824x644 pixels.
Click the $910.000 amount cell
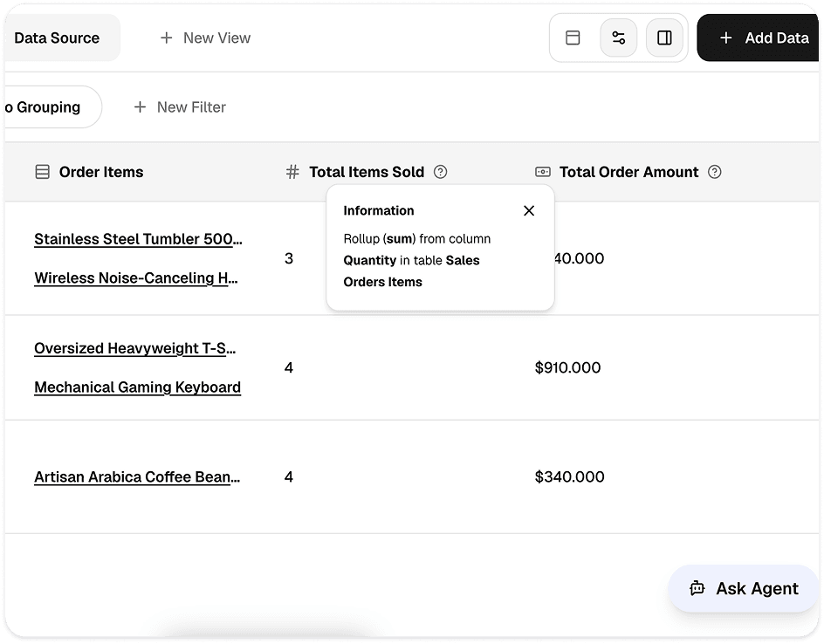pyautogui.click(x=567, y=367)
